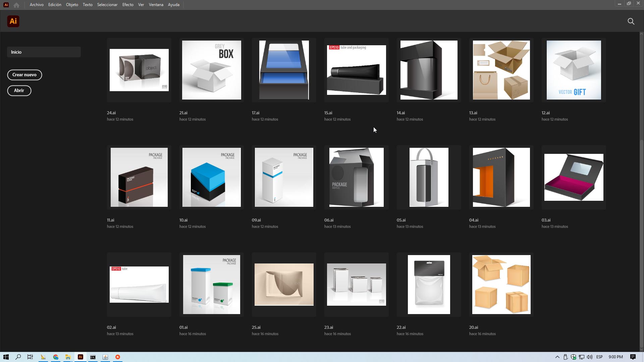
Task: Open the Efecto menu
Action: (x=128, y=5)
